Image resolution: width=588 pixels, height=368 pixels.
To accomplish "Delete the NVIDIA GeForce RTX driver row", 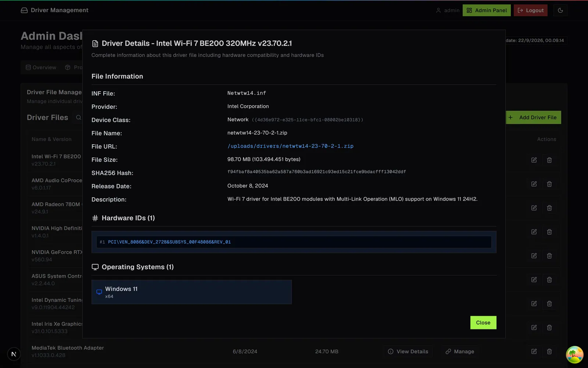I will point(549,256).
